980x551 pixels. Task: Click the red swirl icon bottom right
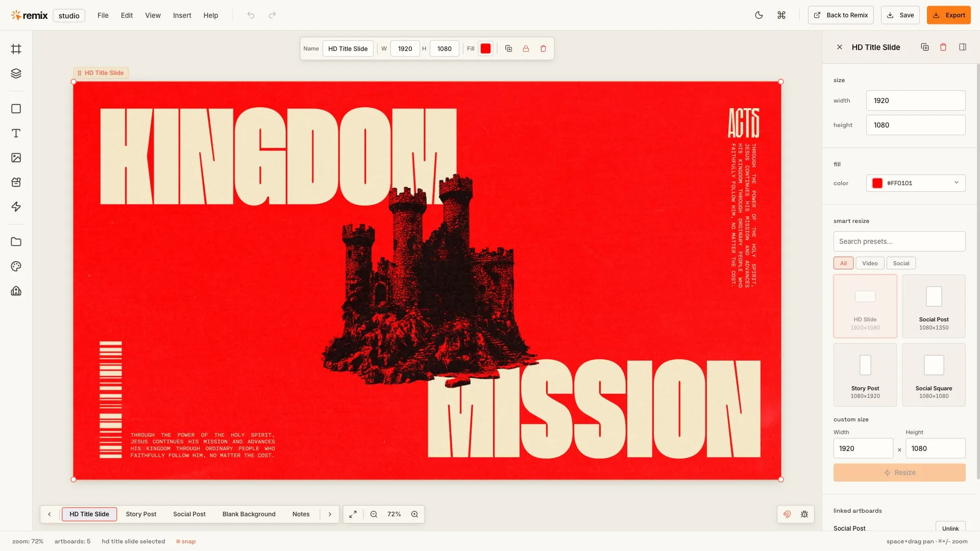[787, 514]
